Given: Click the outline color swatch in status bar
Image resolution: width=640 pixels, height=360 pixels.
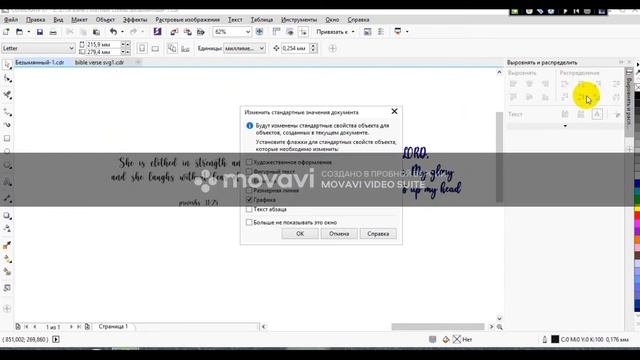Looking at the screenshot, I should pos(555,339).
